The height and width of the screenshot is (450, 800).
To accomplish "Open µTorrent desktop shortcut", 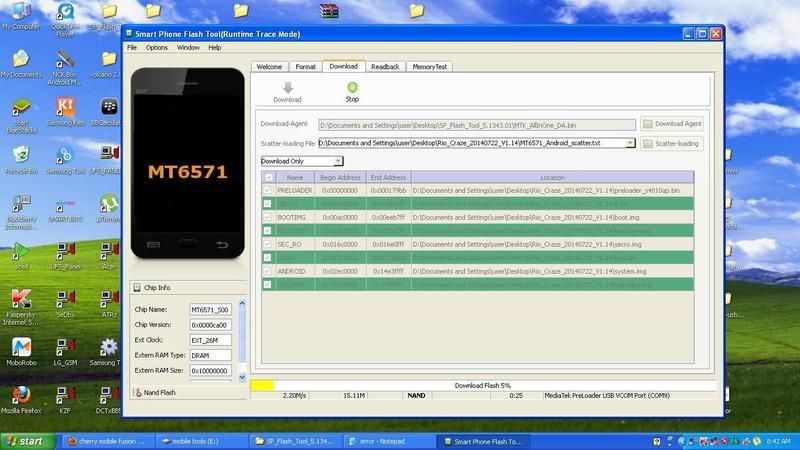I will [109, 203].
